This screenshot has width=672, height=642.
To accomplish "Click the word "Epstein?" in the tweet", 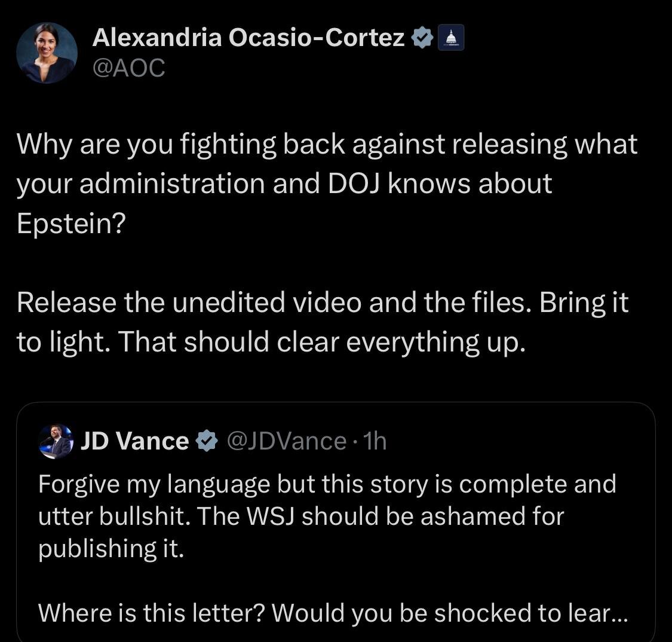I will click(72, 223).
